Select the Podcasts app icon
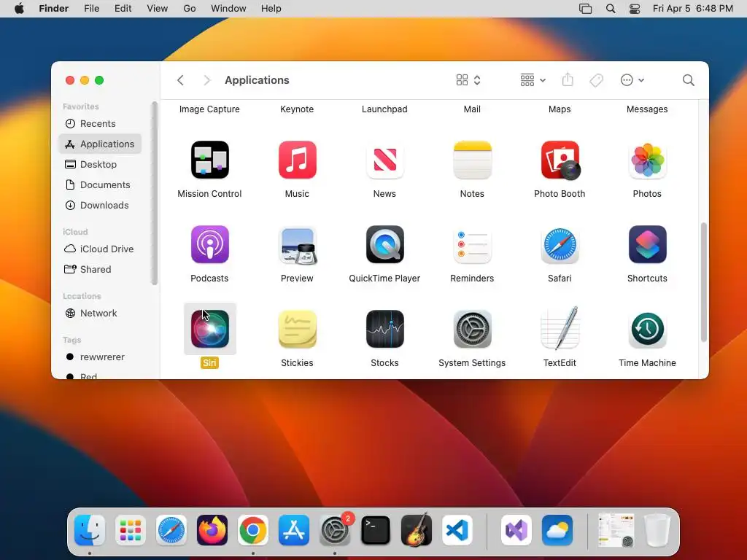The height and width of the screenshot is (560, 747). [x=209, y=244]
